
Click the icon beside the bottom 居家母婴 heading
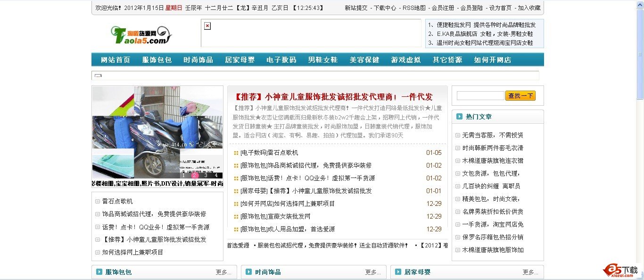(398, 272)
